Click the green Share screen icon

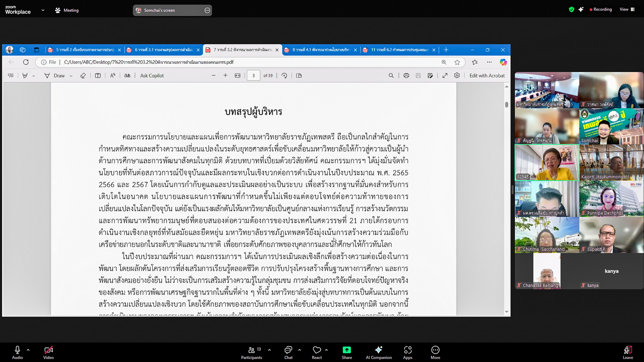(x=346, y=352)
